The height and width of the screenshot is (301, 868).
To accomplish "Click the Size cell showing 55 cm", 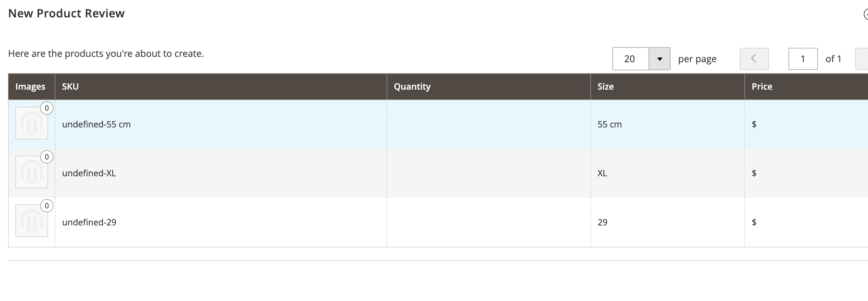I will 609,124.
